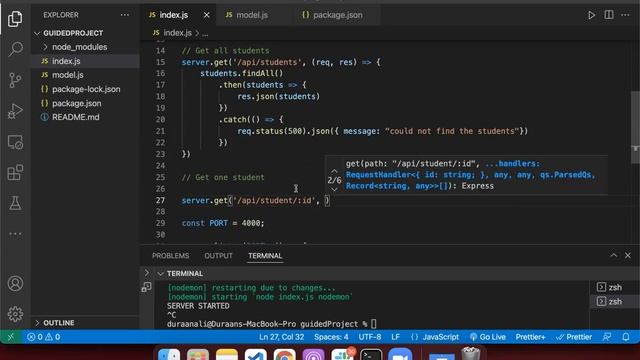The width and height of the screenshot is (640, 360).
Task: Change line ending LF setting
Action: pyautogui.click(x=396, y=337)
